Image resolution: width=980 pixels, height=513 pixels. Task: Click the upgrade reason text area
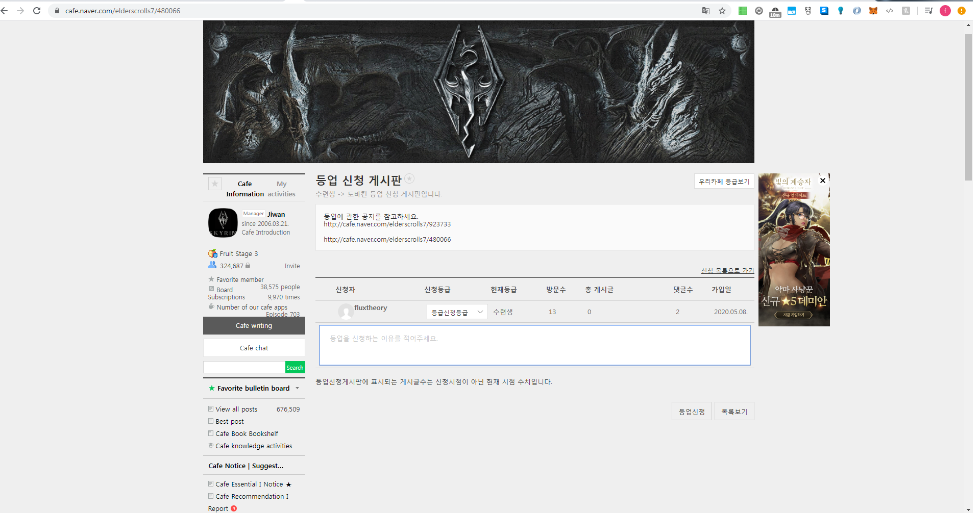click(535, 345)
